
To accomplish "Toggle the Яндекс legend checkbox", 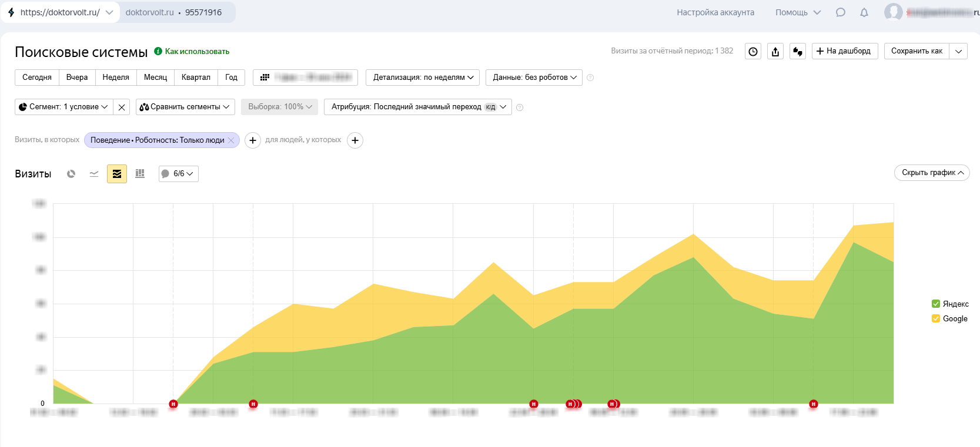I will pyautogui.click(x=936, y=304).
